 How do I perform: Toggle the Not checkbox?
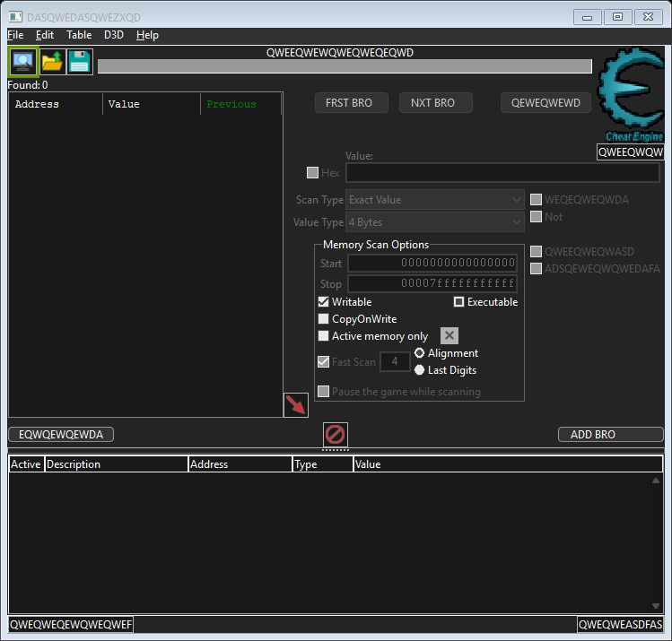[x=537, y=217]
